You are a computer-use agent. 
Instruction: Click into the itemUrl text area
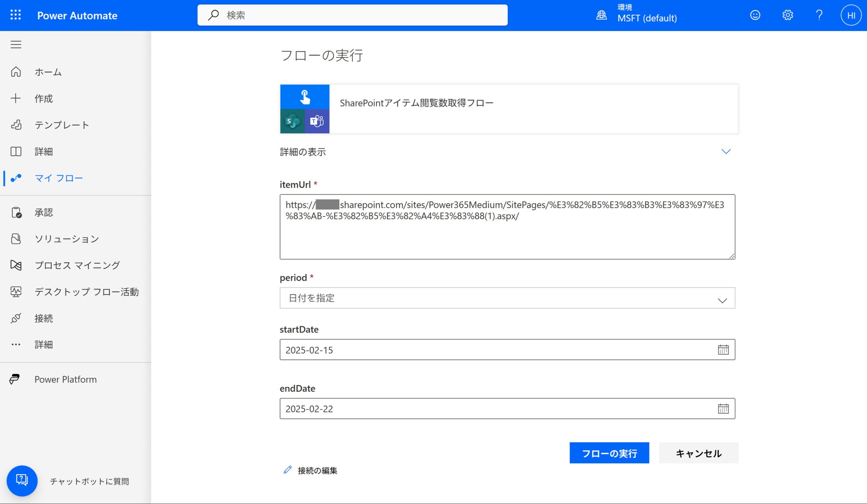pos(507,237)
